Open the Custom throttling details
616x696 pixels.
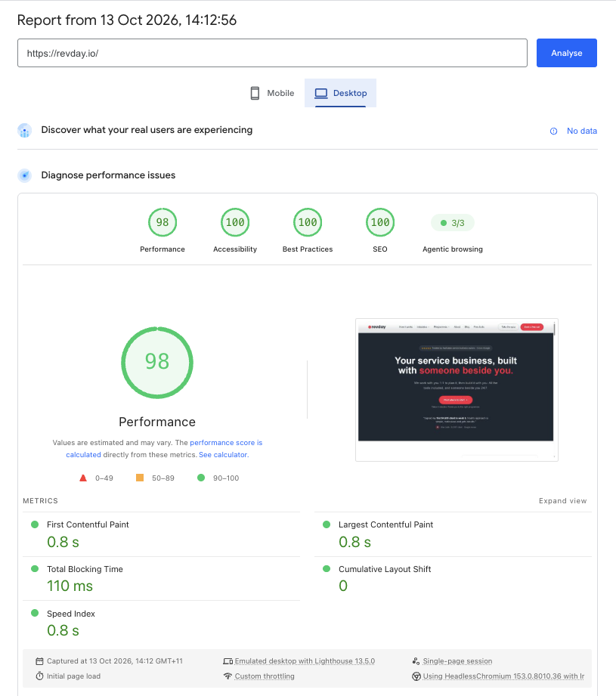coord(265,676)
